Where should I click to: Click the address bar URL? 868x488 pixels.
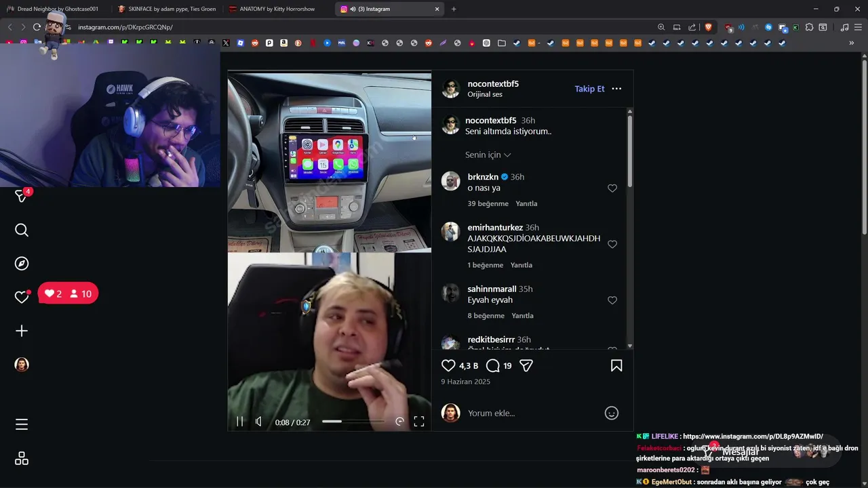pyautogui.click(x=125, y=27)
